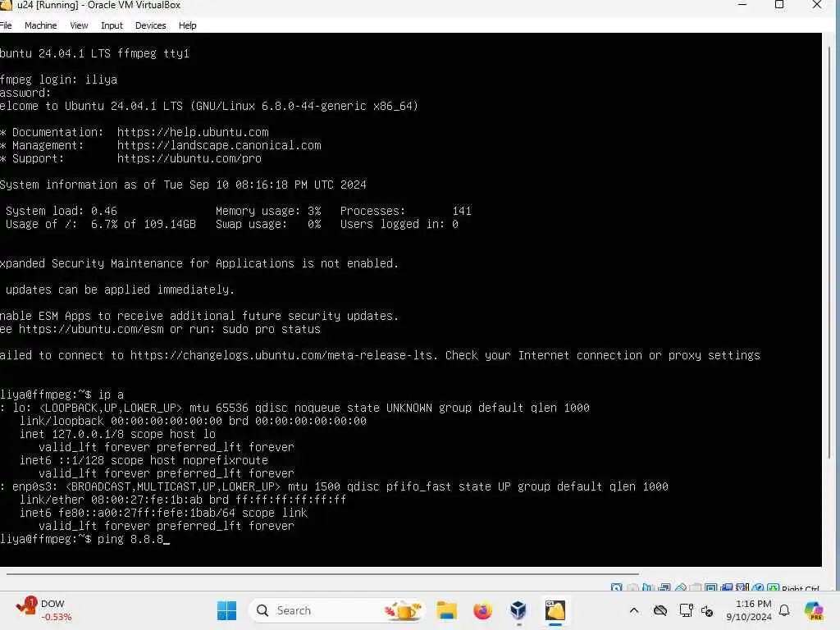Open the Input menu
840x630 pixels.
click(112, 25)
